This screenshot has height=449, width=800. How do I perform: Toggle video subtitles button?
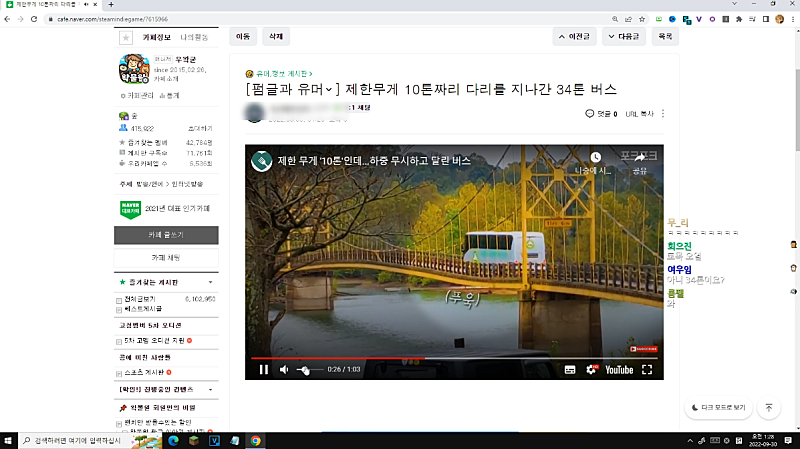(569, 369)
